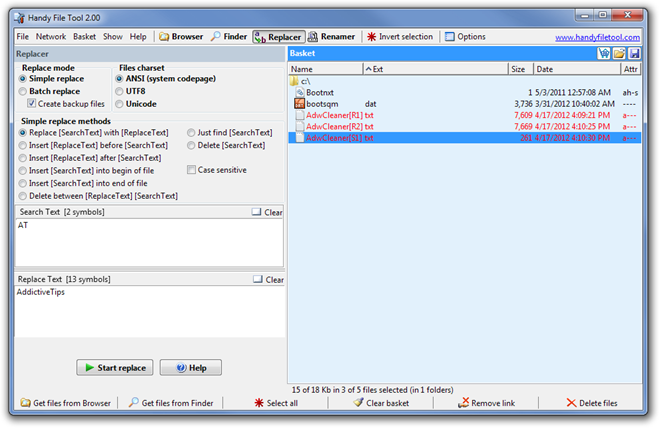This screenshot has height=428, width=660.
Task: Click Get files from Browser
Action: pyautogui.click(x=66, y=403)
